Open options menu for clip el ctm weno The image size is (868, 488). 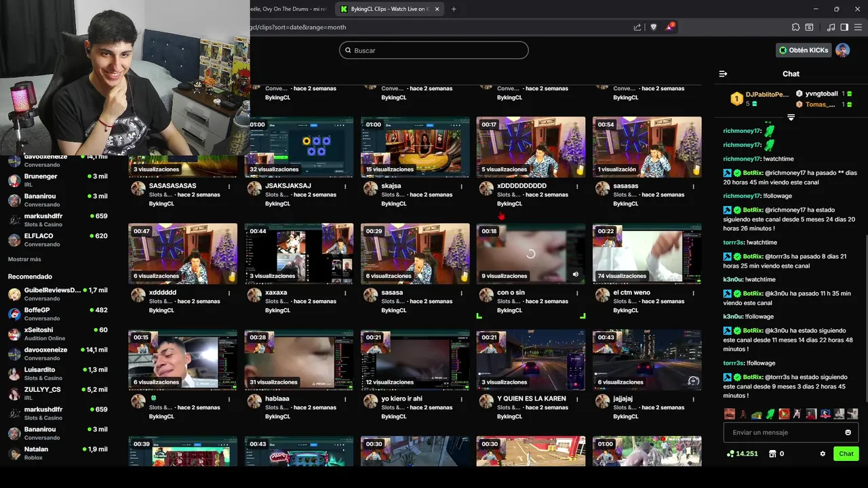(693, 293)
